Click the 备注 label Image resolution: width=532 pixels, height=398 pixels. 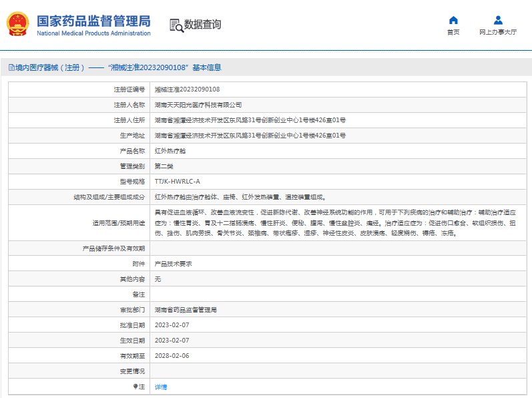click(139, 294)
